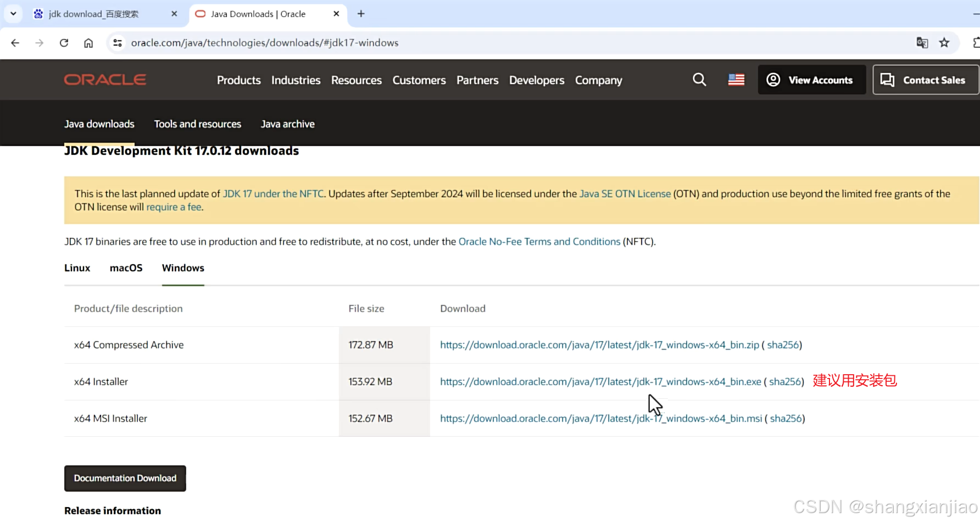Click the browser back arrow
The height and width of the screenshot is (523, 980).
point(15,43)
